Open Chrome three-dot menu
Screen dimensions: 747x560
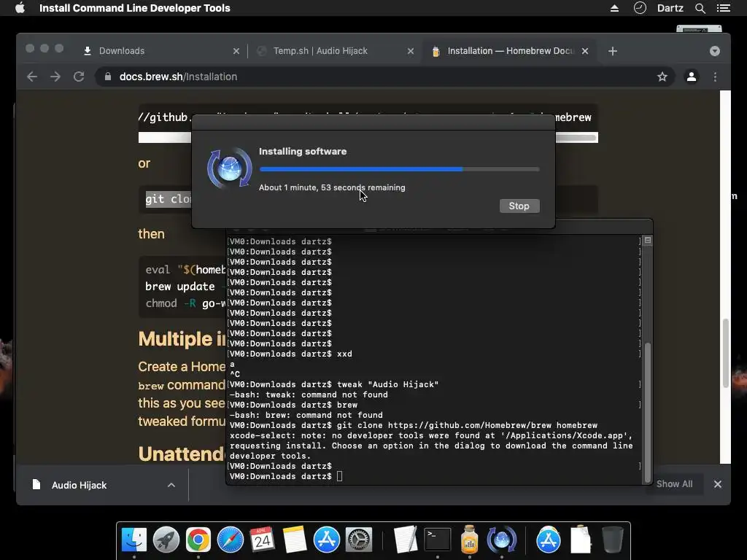(715, 77)
